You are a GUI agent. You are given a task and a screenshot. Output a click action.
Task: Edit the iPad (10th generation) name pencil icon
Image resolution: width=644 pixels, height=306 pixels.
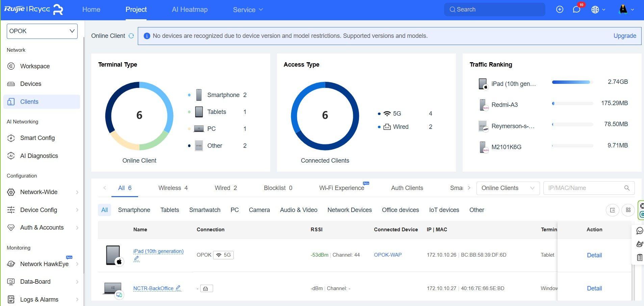point(136,259)
